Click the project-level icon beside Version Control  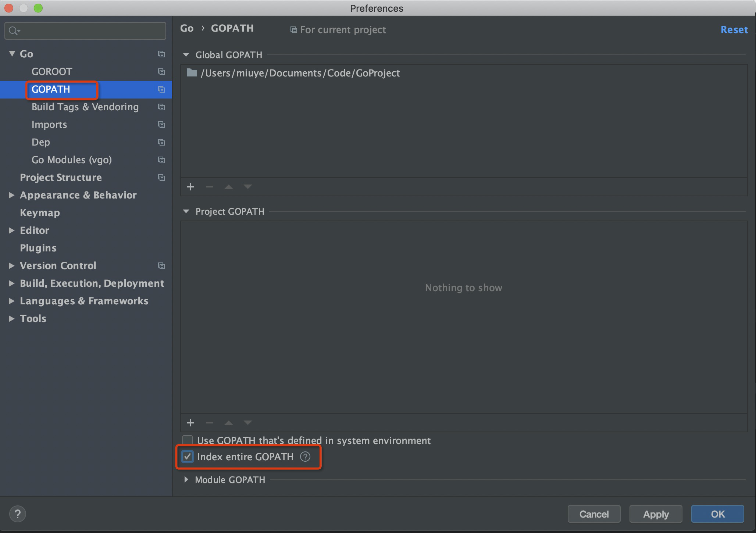pyautogui.click(x=161, y=266)
